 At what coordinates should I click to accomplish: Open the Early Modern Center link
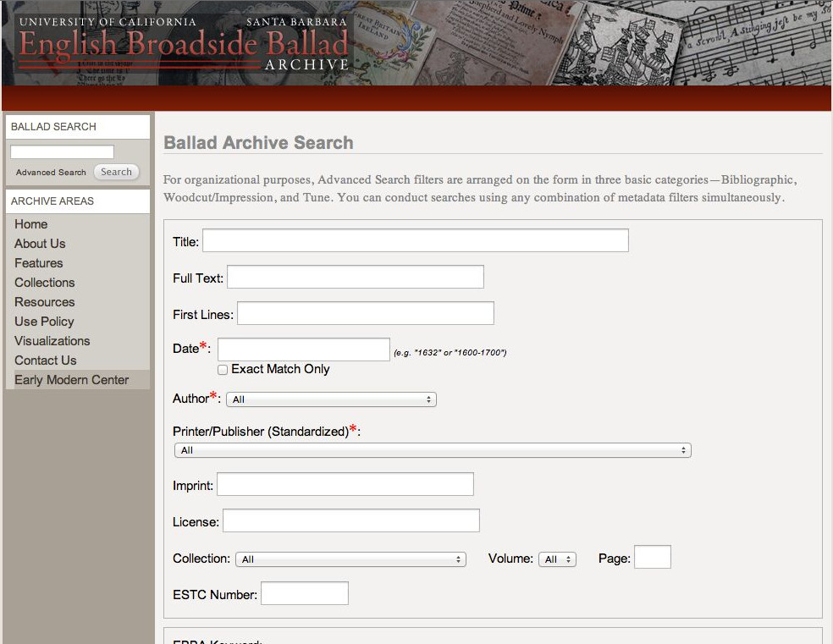point(71,380)
